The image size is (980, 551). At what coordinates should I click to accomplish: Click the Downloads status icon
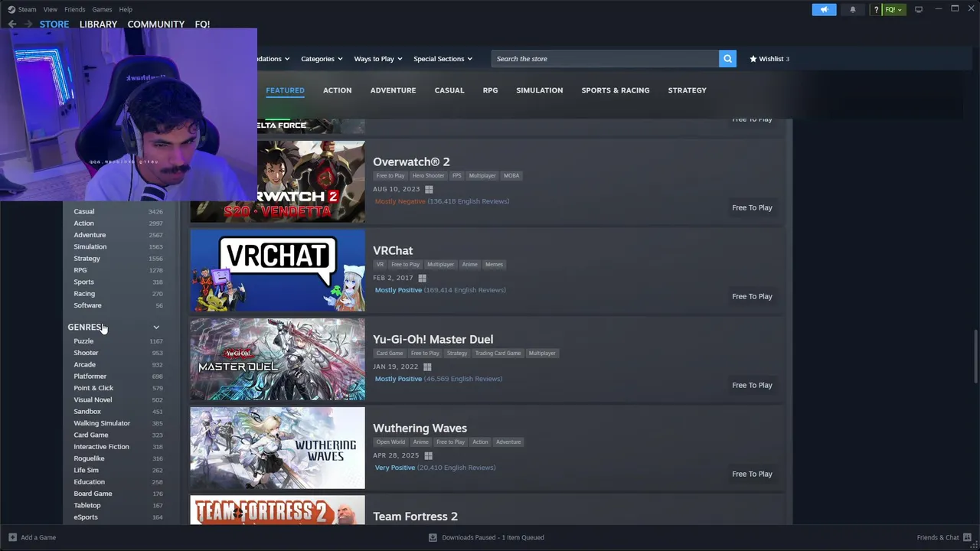pyautogui.click(x=433, y=537)
